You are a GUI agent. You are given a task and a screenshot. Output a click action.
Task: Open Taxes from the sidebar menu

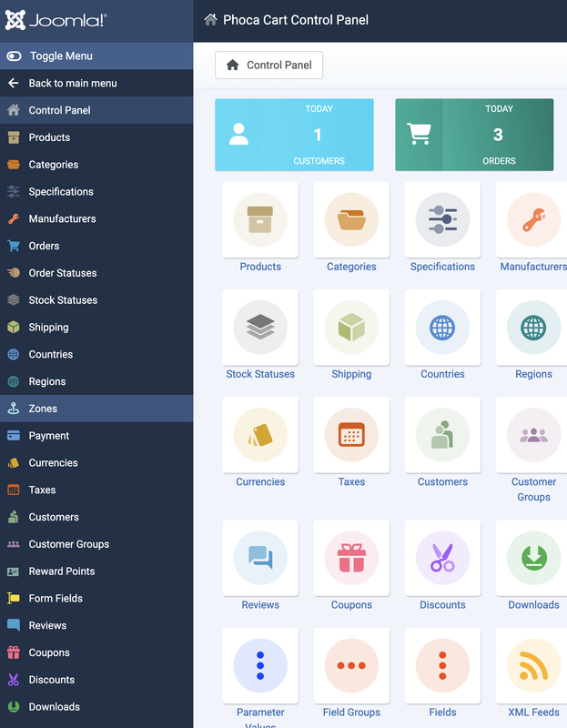[x=96, y=490]
